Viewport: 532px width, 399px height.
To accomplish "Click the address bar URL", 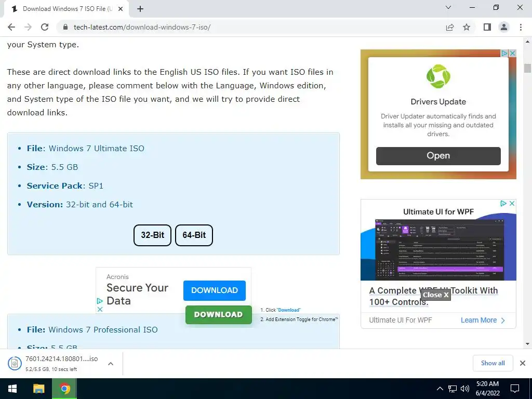I will click(142, 27).
